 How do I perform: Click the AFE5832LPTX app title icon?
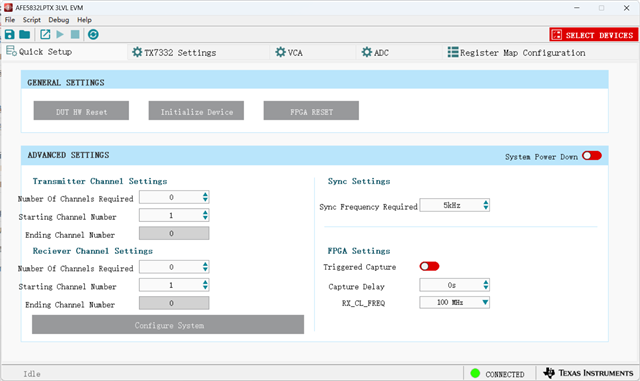tap(8, 7)
